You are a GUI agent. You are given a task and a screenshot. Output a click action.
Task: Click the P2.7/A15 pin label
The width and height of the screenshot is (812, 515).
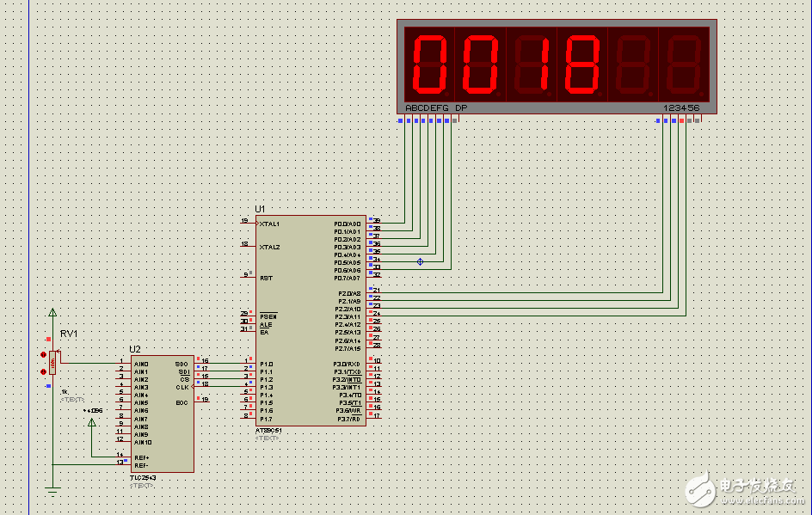pos(348,349)
